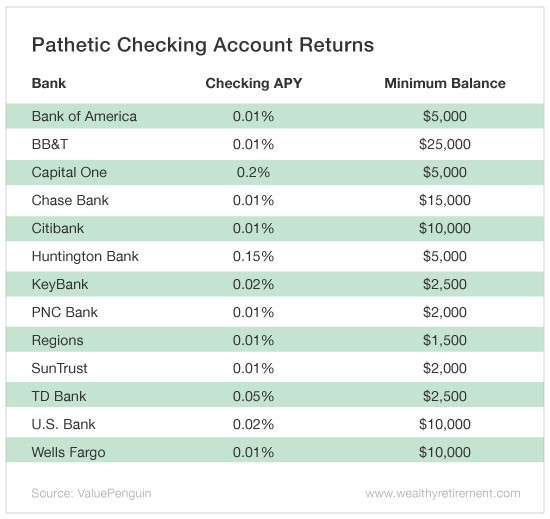Select the Minimum Balance column header
Screen dimensions: 550x519
(x=445, y=83)
